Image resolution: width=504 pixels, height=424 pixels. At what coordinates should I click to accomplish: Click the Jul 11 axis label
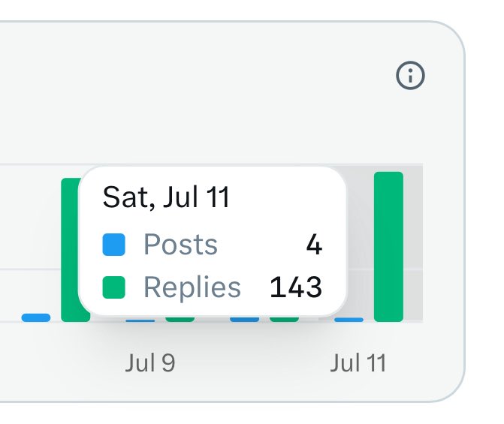(x=358, y=363)
